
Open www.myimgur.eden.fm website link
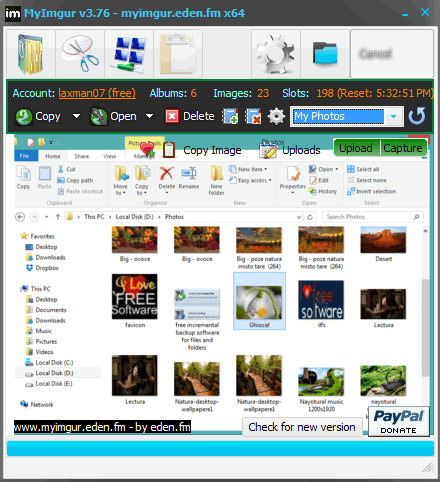[x=102, y=427]
